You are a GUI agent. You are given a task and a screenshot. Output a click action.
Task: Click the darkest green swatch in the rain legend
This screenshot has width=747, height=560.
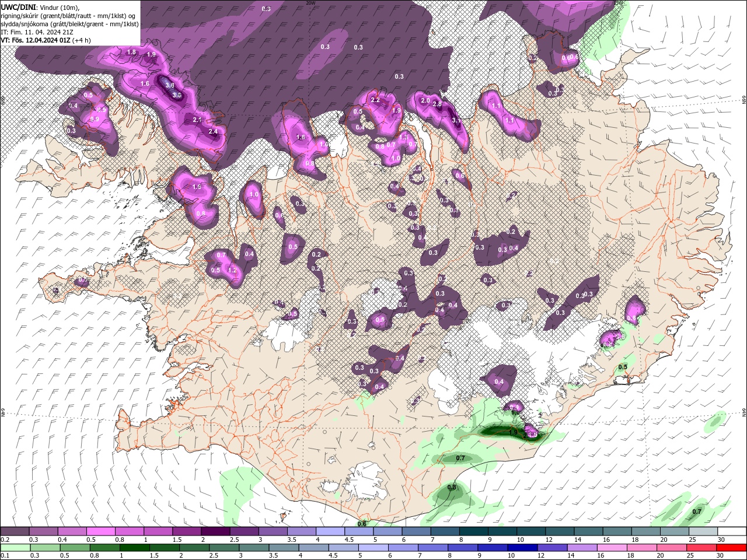(134, 548)
